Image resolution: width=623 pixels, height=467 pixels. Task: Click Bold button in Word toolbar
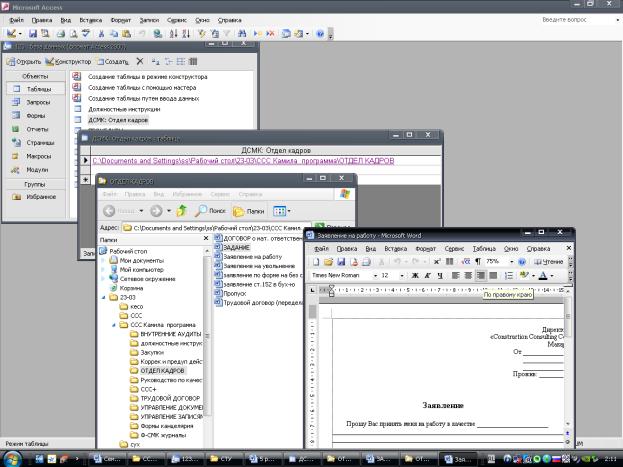click(x=413, y=275)
